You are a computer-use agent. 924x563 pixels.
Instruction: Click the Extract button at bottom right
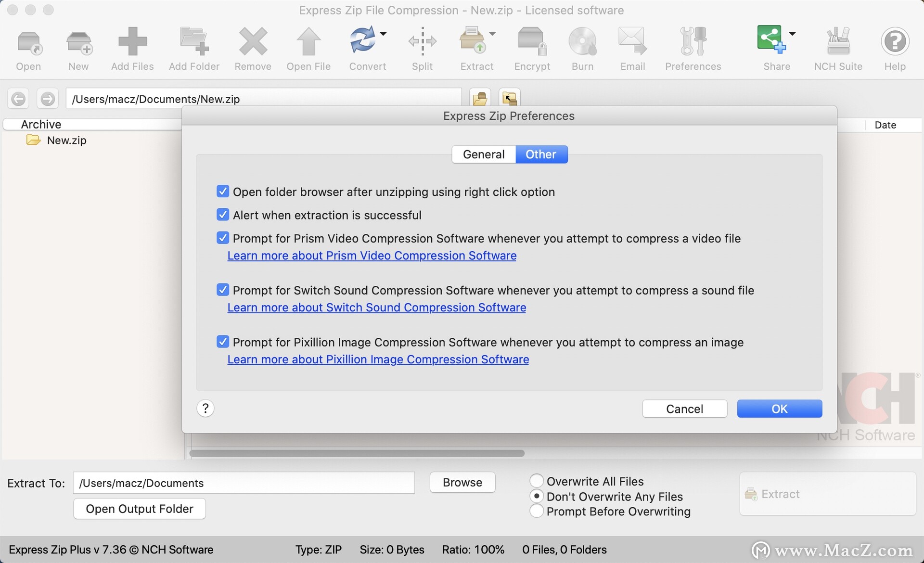tap(828, 494)
